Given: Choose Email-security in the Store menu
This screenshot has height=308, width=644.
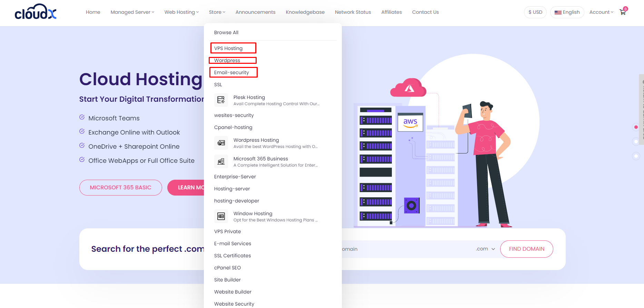Looking at the screenshot, I should coord(231,72).
